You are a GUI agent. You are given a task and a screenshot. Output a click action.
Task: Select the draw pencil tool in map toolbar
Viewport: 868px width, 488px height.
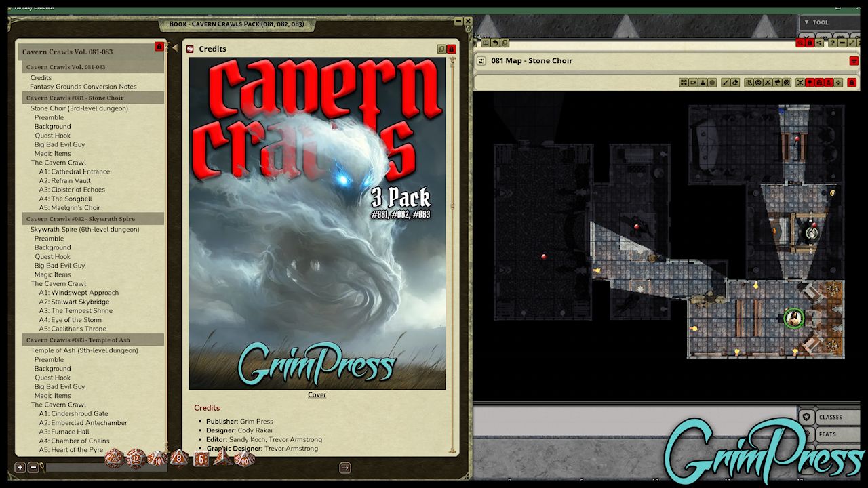pyautogui.click(x=726, y=83)
